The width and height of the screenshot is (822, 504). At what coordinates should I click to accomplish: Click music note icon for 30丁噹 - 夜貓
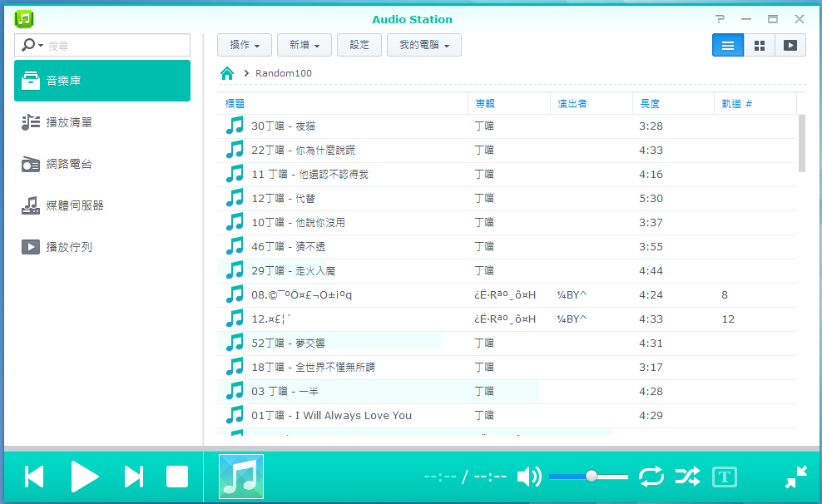point(235,126)
